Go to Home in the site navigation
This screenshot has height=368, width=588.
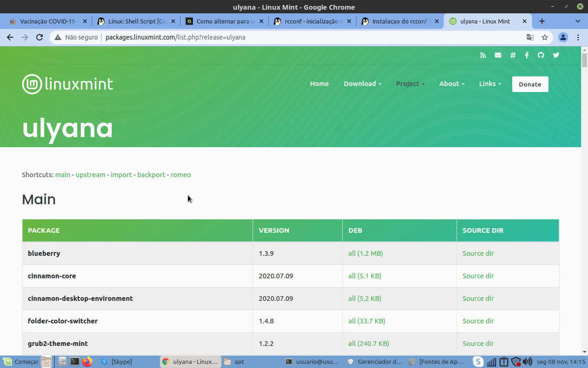click(x=319, y=84)
